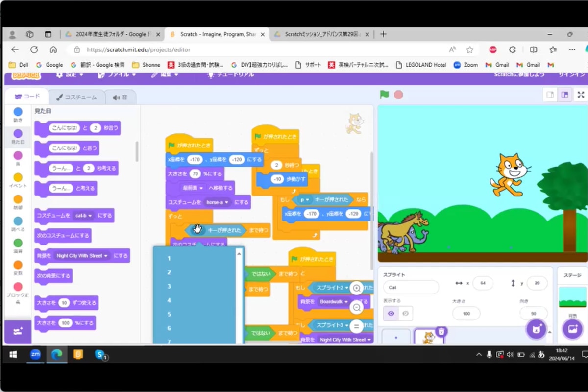Open the add extension button

18,332
